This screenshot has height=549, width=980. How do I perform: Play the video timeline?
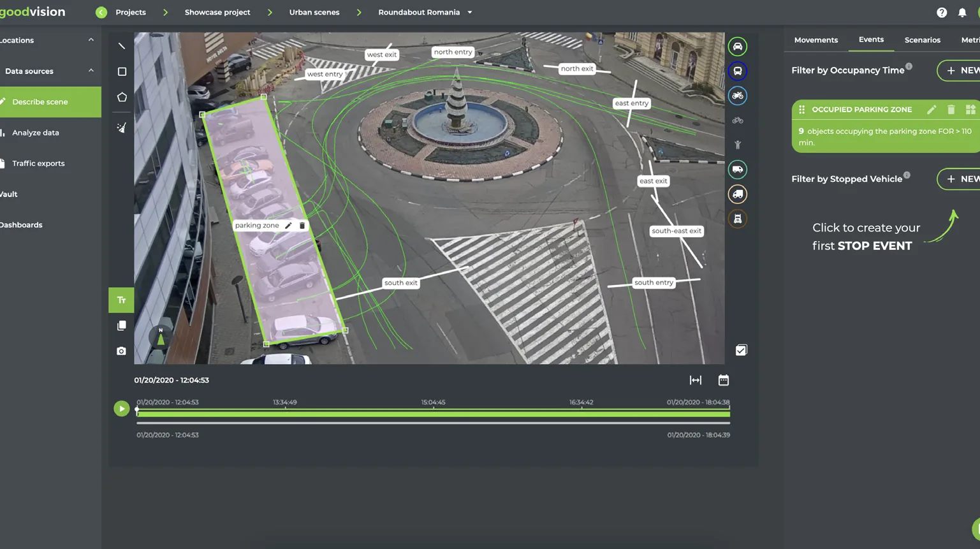point(121,409)
